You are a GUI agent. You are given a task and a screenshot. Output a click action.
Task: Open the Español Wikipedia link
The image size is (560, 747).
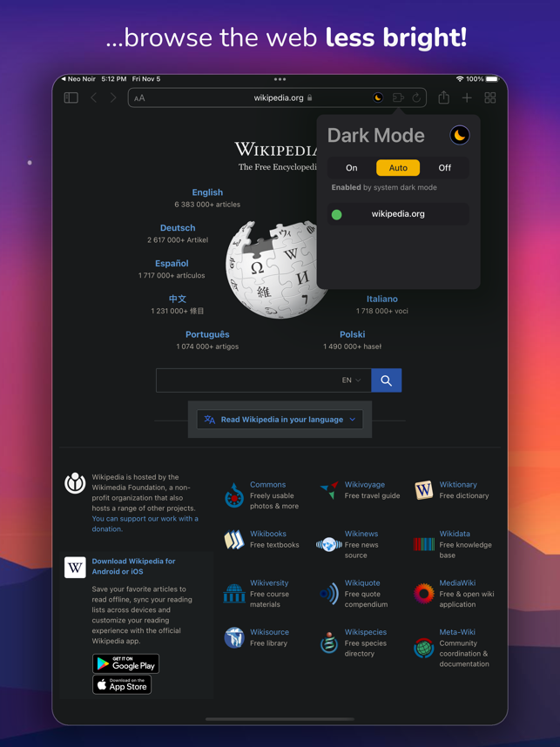tap(172, 264)
